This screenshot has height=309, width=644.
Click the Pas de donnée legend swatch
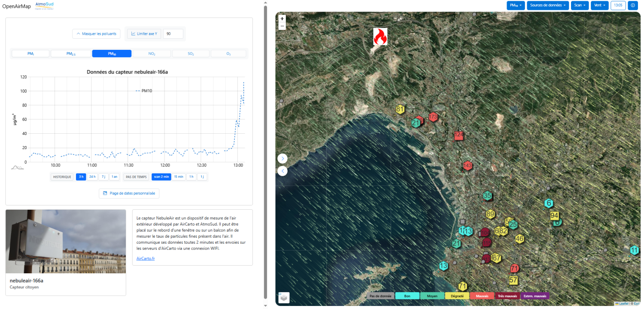380,296
